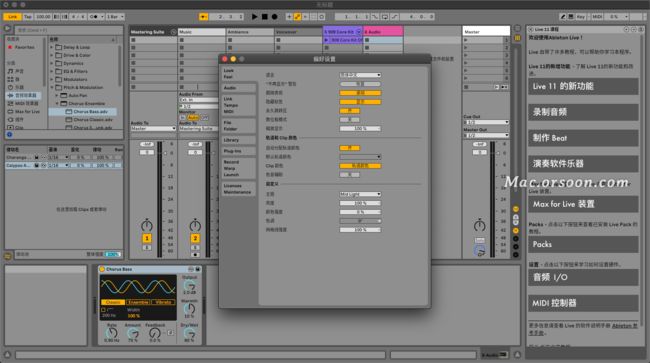Click the Link button in control bar
Screen dimensions: 650x363
pos(12,17)
